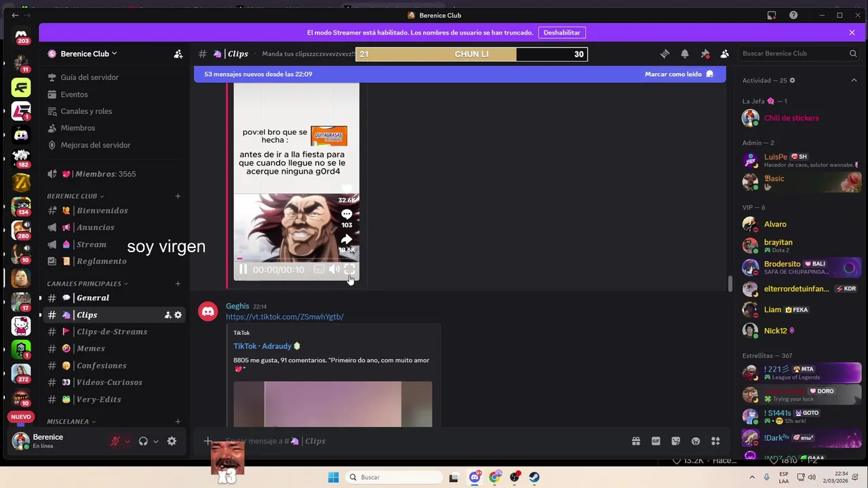Unmute microphone in user panel
This screenshot has height=488, width=868.
[x=115, y=441]
